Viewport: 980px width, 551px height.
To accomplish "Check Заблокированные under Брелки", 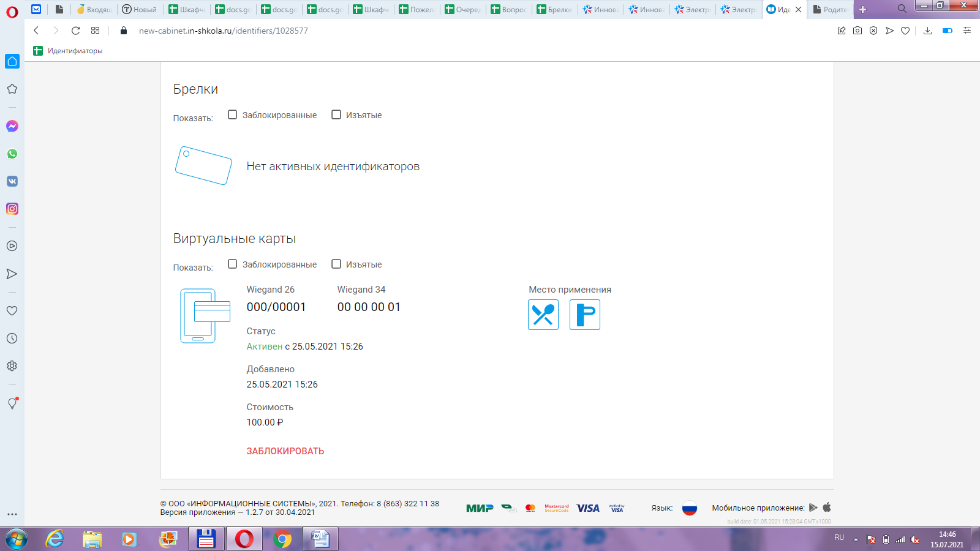I will click(x=232, y=114).
